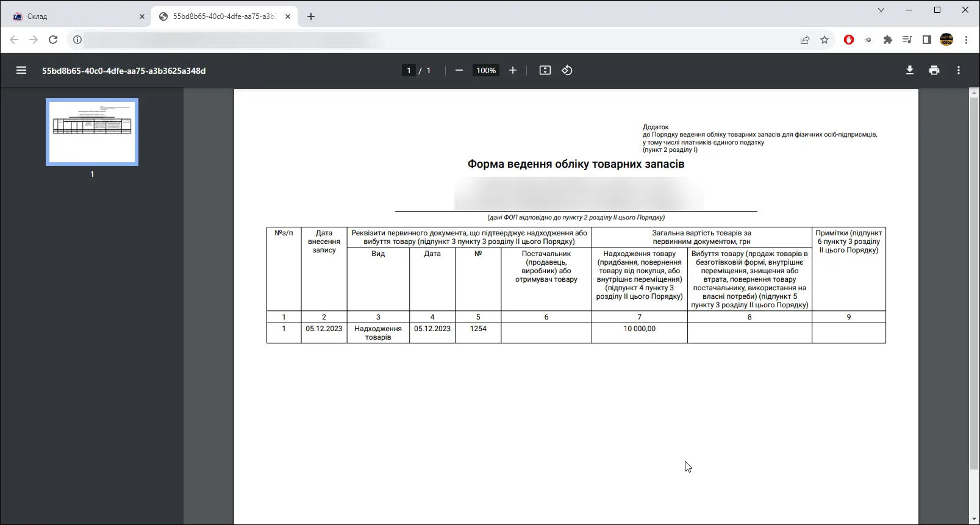Image resolution: width=980 pixels, height=525 pixels.
Task: Select the page number field
Action: click(x=409, y=70)
